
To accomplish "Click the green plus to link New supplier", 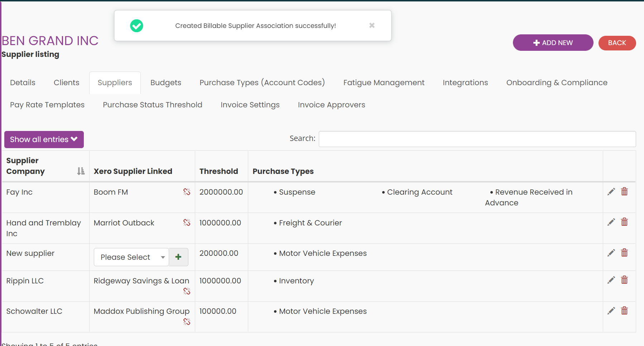I will (178, 257).
